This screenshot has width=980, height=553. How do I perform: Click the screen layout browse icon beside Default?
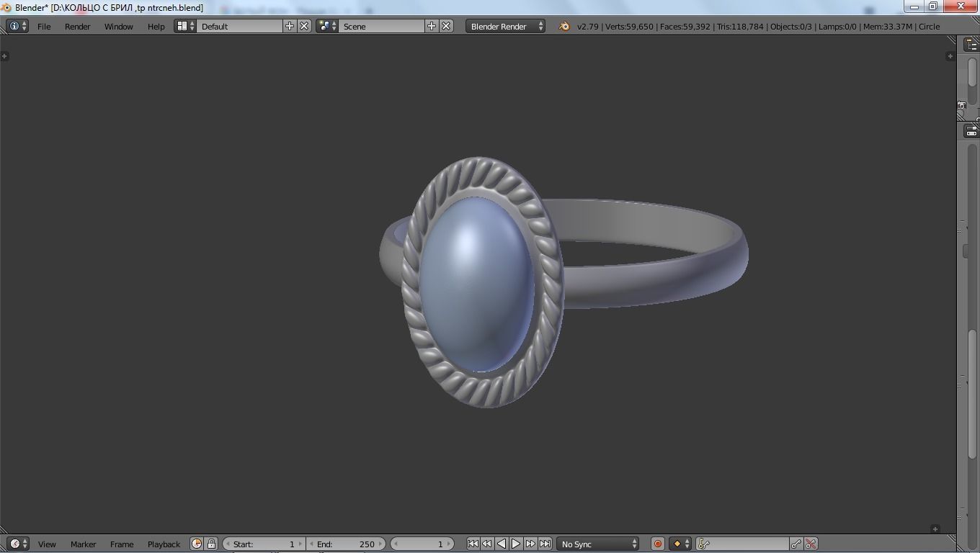[x=184, y=26]
